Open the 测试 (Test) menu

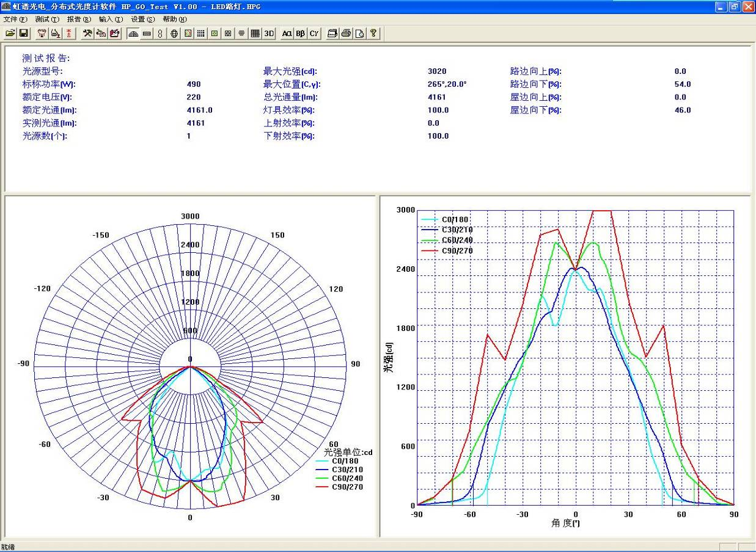tap(46, 19)
